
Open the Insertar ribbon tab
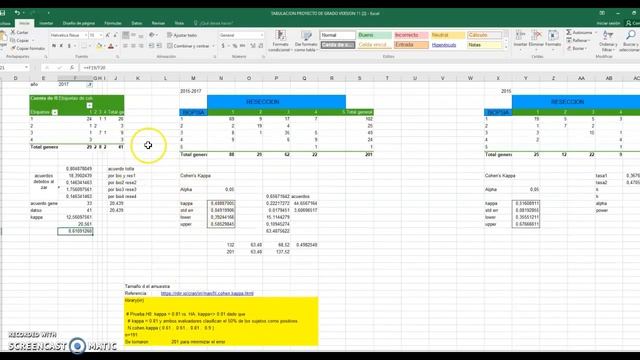pos(46,24)
